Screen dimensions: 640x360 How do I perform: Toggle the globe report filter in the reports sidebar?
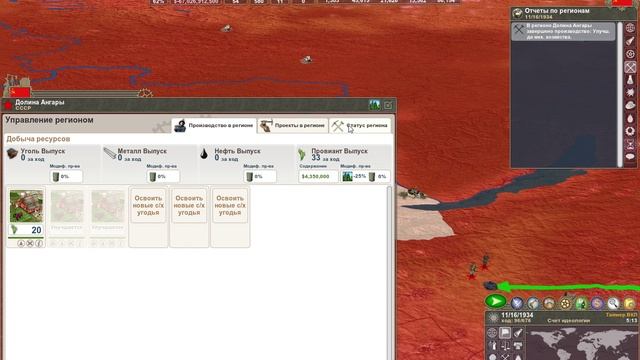click(x=630, y=28)
